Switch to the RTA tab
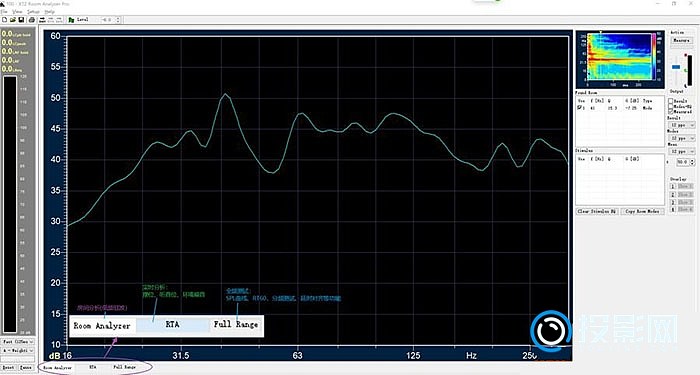The image size is (700, 375). pos(92,367)
